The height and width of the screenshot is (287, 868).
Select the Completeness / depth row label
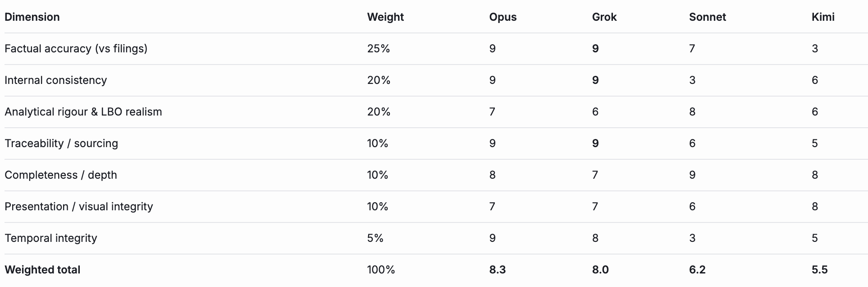point(61,175)
